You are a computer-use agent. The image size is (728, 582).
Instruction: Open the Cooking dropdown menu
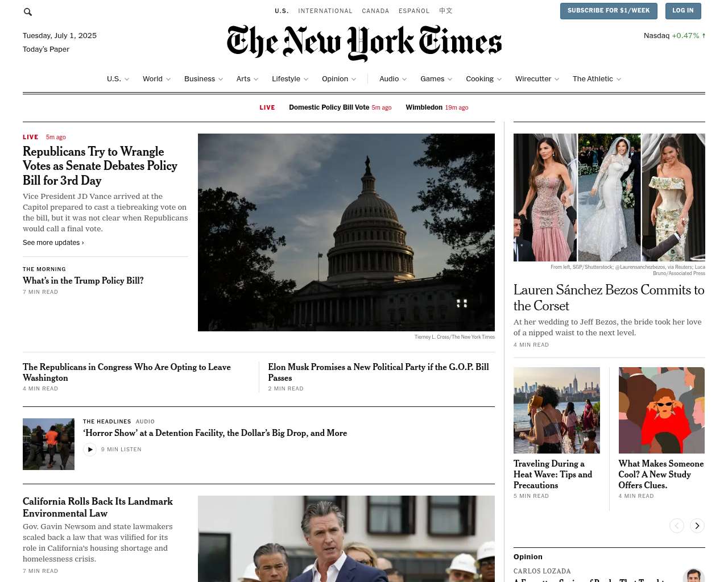point(499,79)
